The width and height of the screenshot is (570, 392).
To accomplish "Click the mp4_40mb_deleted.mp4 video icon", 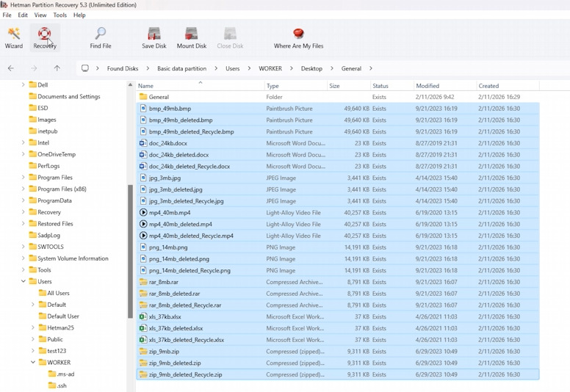I will point(143,224).
